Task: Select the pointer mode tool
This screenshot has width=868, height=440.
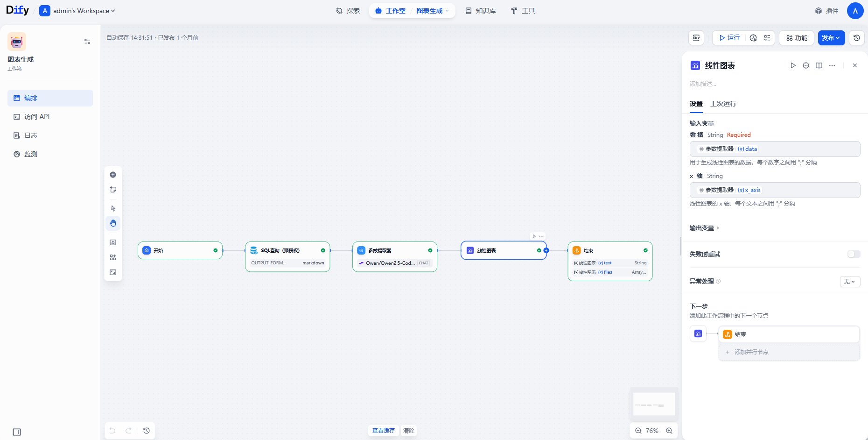Action: coord(113,208)
